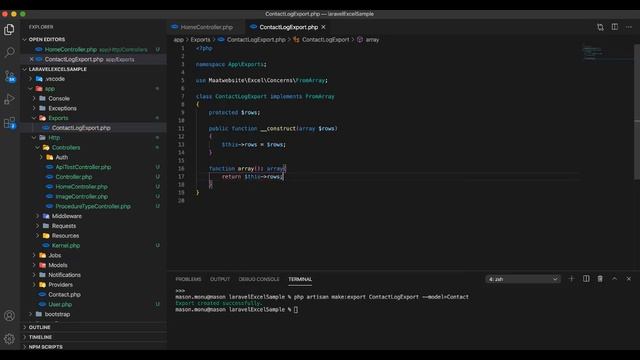Viewport: 640px width, 360px height.
Task: Select the Terminal panel tab
Action: pyautogui.click(x=300, y=279)
